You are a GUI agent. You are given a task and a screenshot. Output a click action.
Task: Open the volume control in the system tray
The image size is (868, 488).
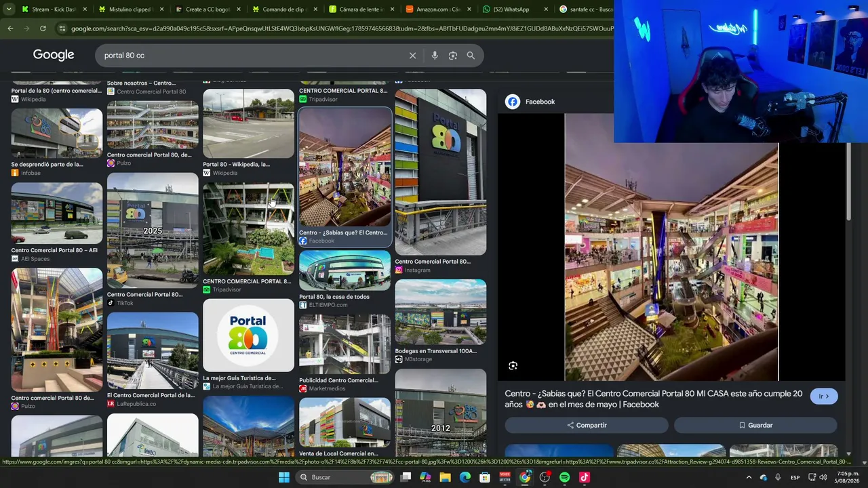click(823, 477)
